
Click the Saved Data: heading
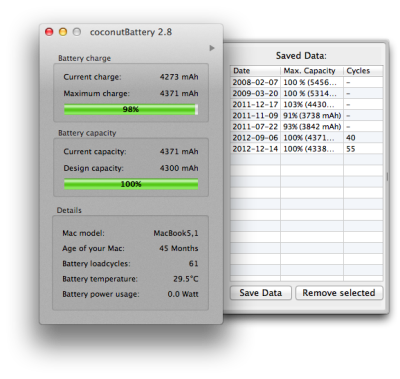301,56
